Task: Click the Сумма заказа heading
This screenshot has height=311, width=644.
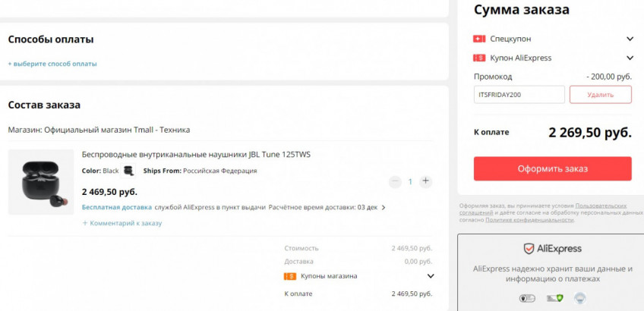Action: [522, 10]
